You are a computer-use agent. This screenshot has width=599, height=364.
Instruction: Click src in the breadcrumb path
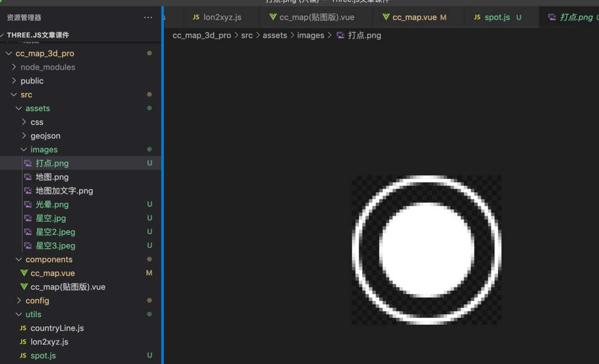[x=247, y=35]
